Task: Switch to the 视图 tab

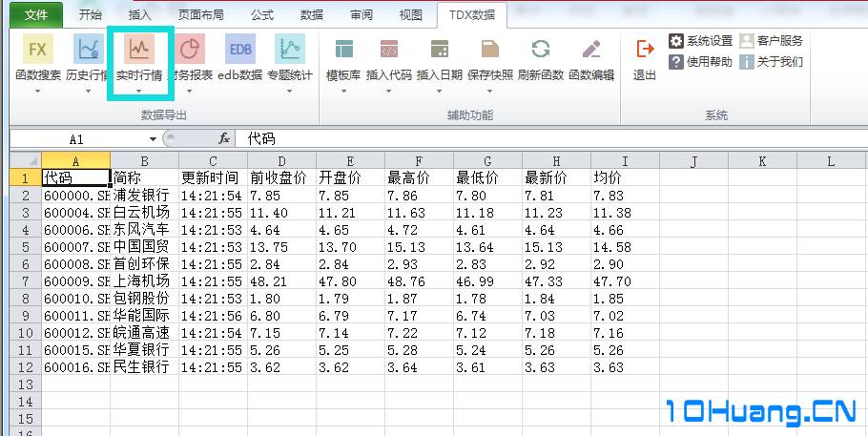Action: coord(411,15)
